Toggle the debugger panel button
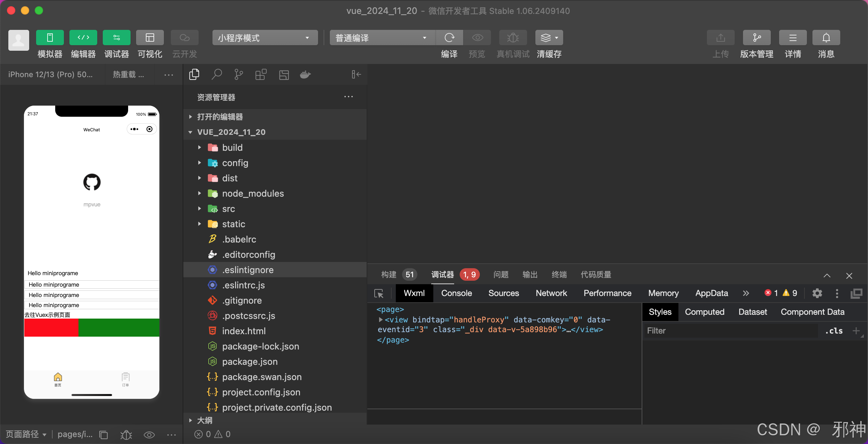 [x=116, y=38]
